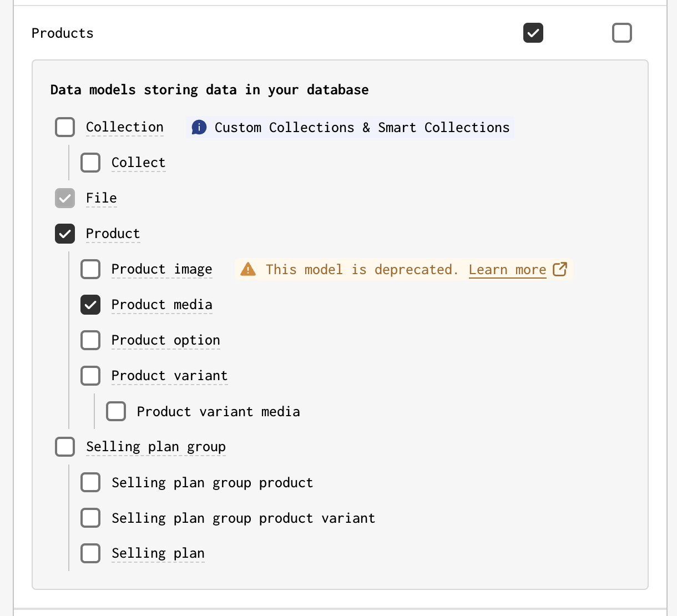Click the Product variant media label
The width and height of the screenshot is (677, 616).
219,411
